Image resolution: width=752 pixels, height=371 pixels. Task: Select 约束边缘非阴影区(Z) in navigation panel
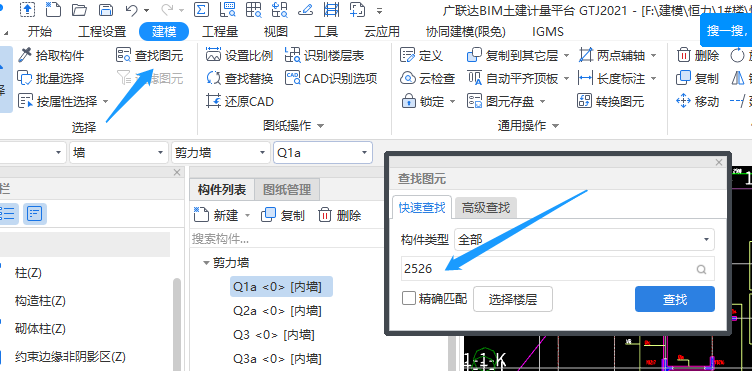point(70,357)
